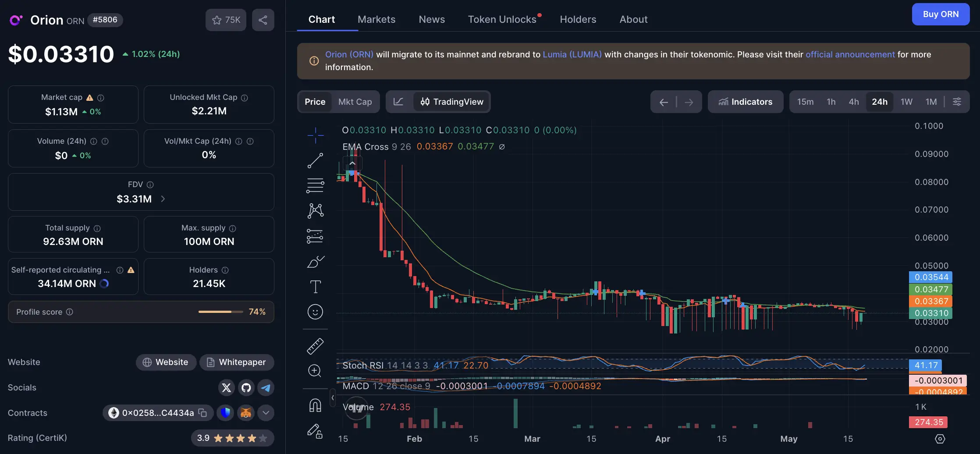The height and width of the screenshot is (454, 980).
Task: Click the Profile score info icon
Action: (69, 312)
